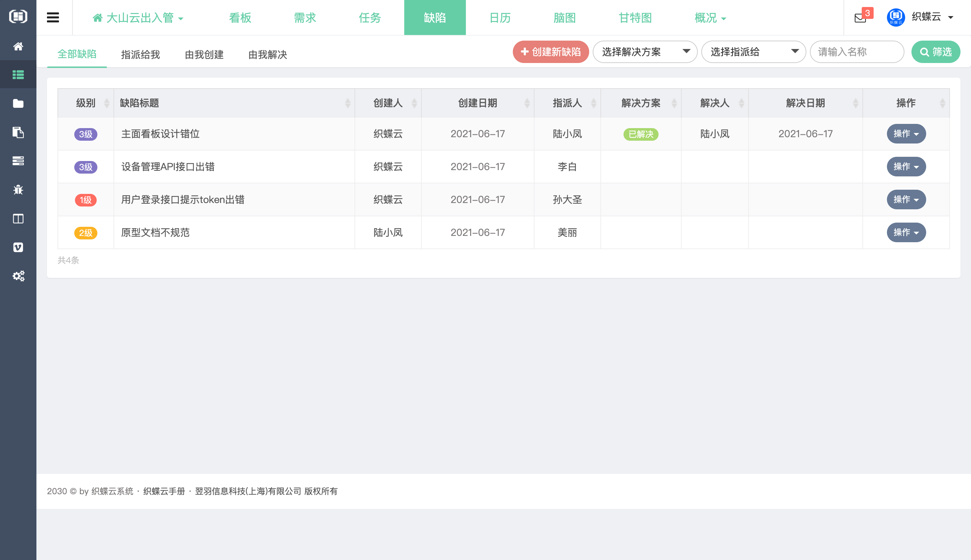971x560 pixels.
Task: Sort table by 指派人 column
Action: pos(567,103)
